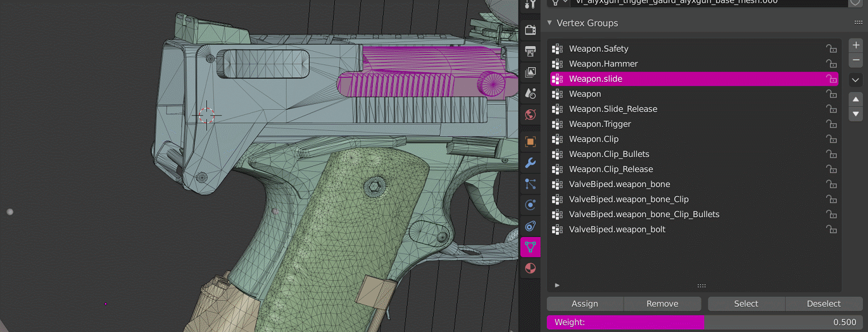Open the Material properties tab
Image resolution: width=868 pixels, height=332 pixels.
pos(530,268)
